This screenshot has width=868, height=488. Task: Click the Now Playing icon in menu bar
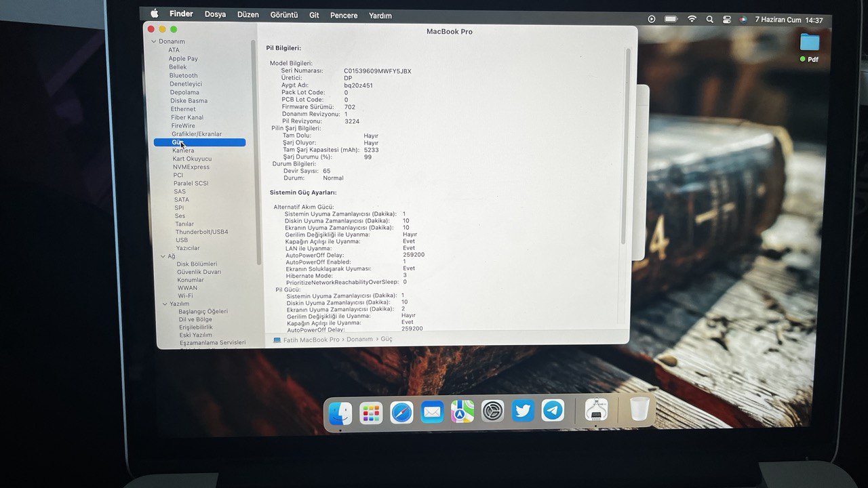click(x=652, y=20)
